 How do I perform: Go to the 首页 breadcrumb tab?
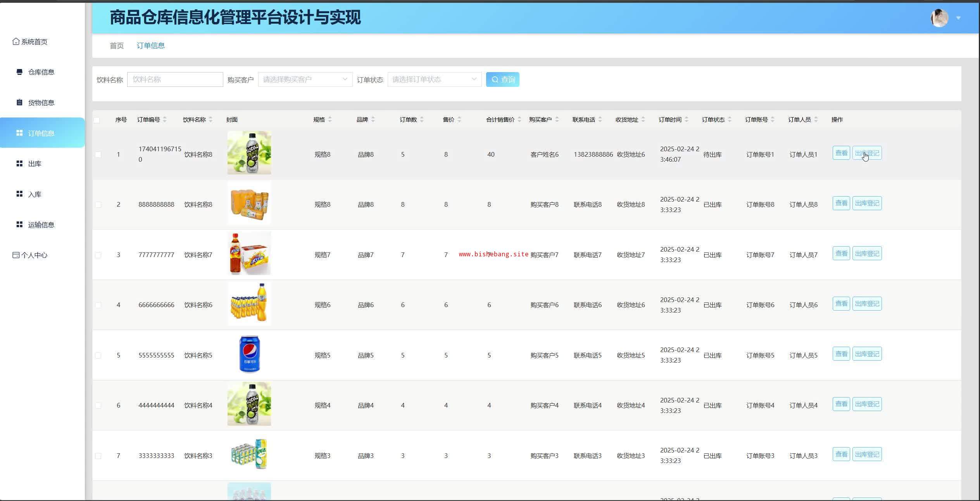(117, 46)
